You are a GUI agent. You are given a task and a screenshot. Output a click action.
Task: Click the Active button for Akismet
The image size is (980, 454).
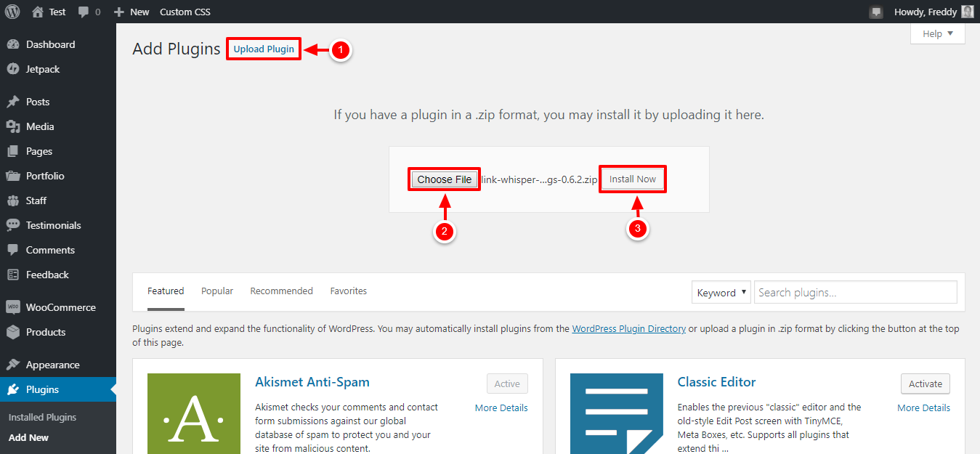tap(507, 384)
